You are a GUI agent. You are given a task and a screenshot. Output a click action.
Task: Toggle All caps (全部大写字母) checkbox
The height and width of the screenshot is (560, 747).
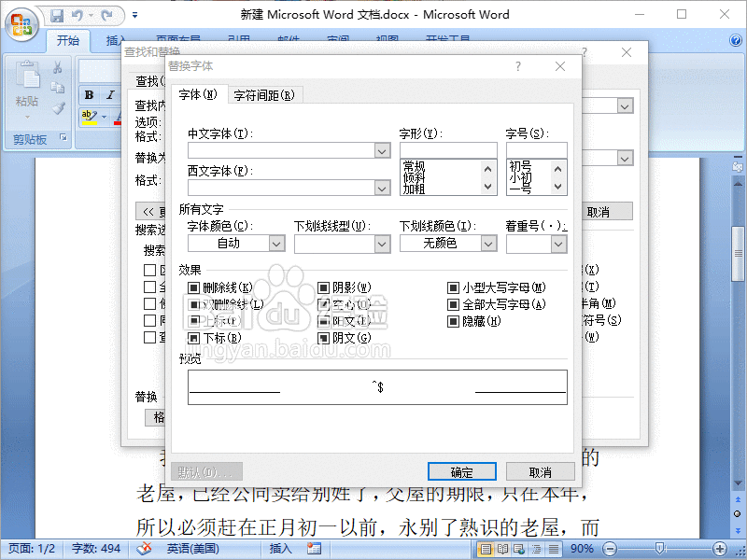point(453,304)
